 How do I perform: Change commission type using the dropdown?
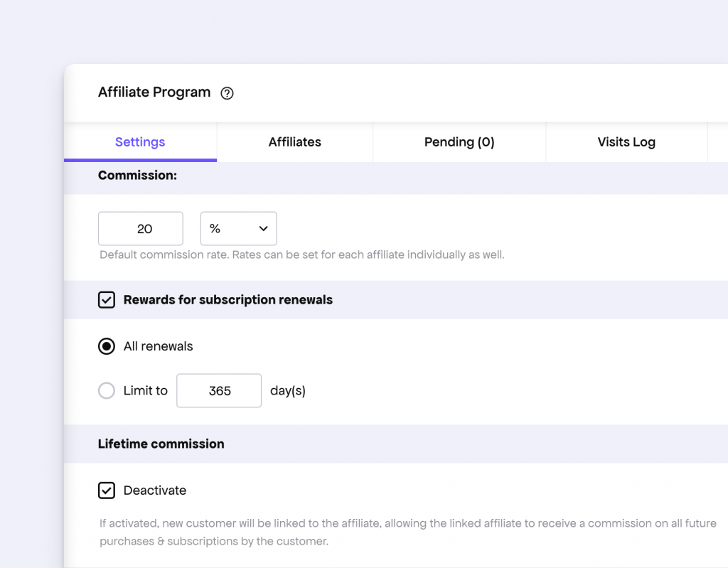point(238,228)
